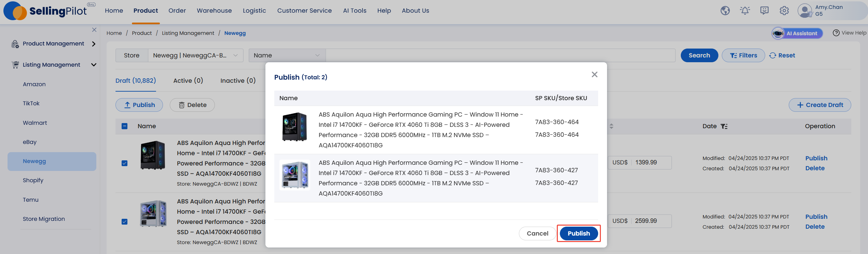Open the Name search-field dropdown
The width and height of the screenshot is (868, 254).
pyautogui.click(x=287, y=55)
